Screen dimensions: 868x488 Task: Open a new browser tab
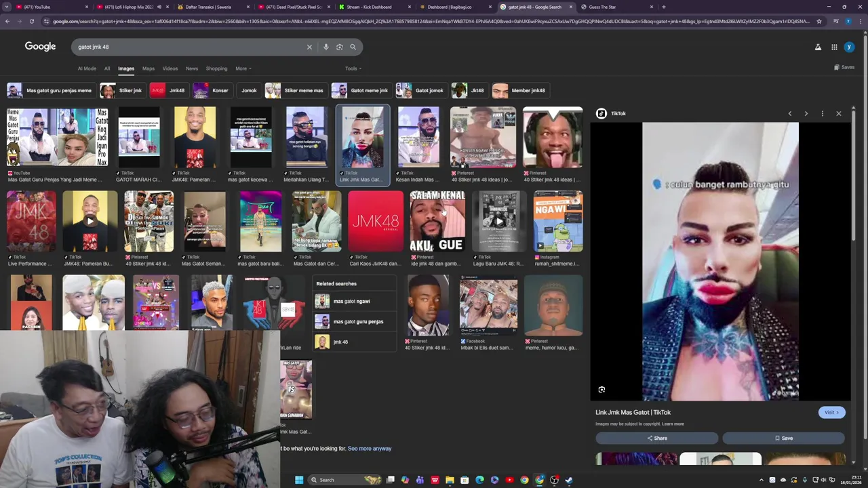point(663,7)
